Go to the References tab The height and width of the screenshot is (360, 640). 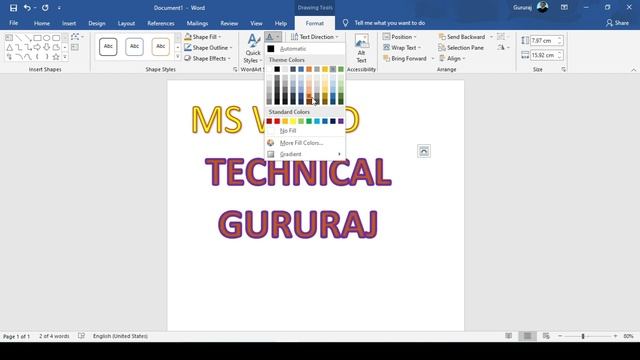coord(161,23)
